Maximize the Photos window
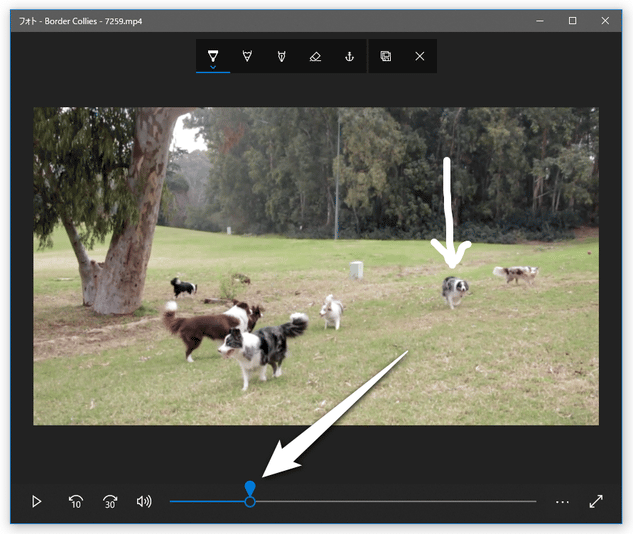Viewport: 633px width, 534px height. click(x=572, y=20)
